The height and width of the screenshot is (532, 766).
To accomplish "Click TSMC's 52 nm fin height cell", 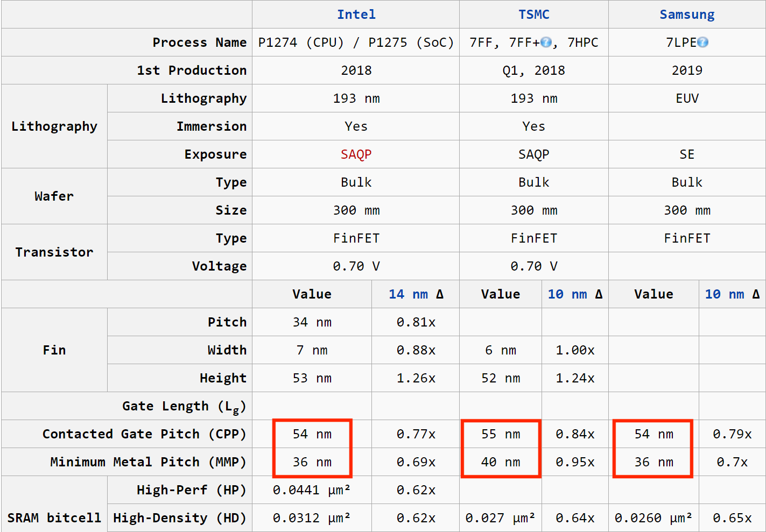I will point(501,378).
